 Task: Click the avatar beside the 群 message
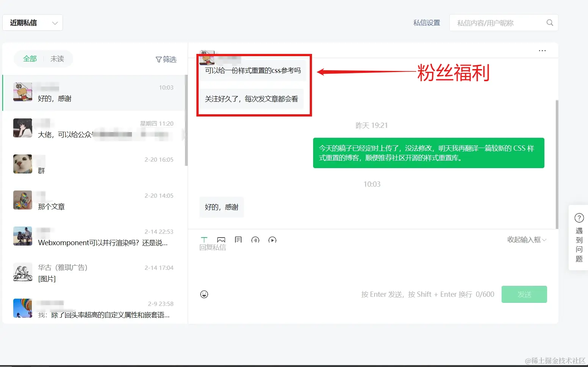coord(23,164)
